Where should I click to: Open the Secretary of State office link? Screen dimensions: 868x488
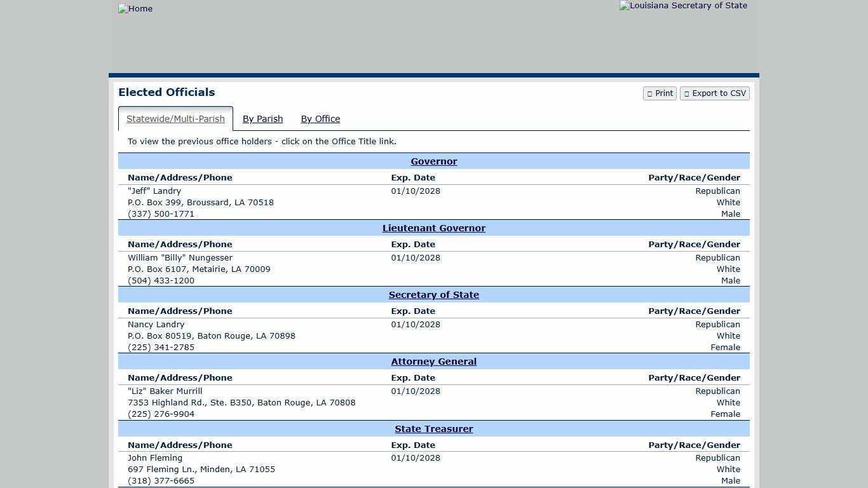click(x=433, y=295)
